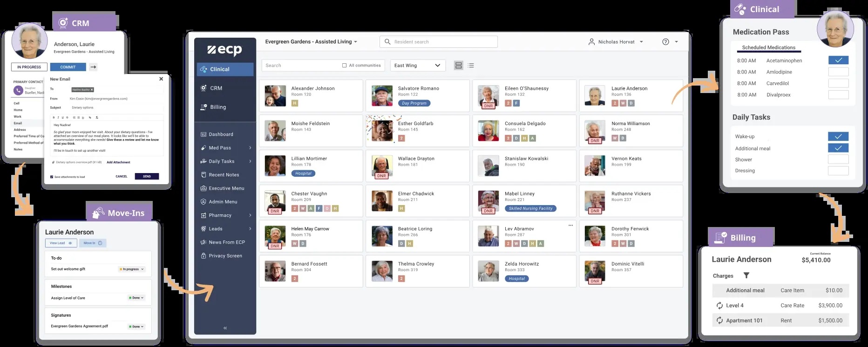The height and width of the screenshot is (347, 868).
Task: Click the Level 4 recurring charge icon
Action: click(x=719, y=306)
